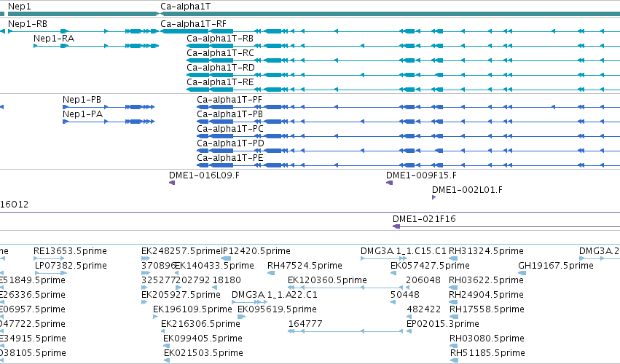
Task: Click the Nep1-RB transcript label
Action: click(28, 24)
